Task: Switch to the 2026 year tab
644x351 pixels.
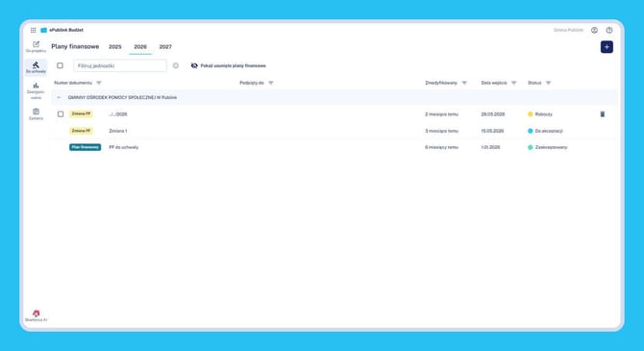Action: (140, 47)
